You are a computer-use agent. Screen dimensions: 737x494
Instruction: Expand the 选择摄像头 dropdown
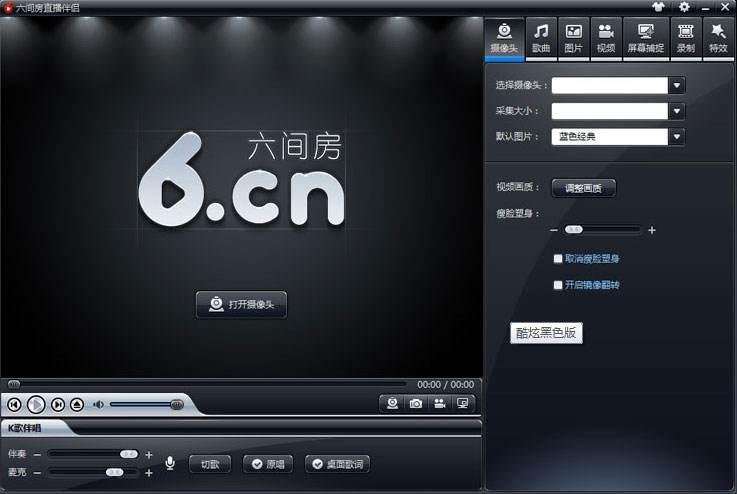click(x=677, y=86)
